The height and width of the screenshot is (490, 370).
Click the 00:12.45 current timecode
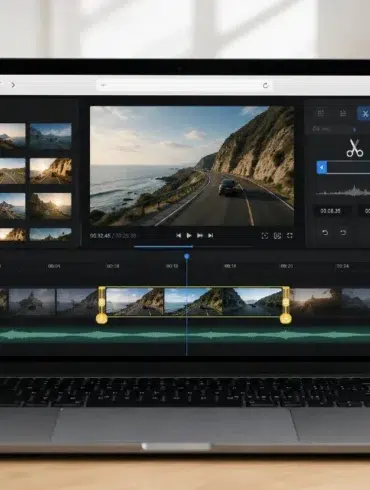point(100,236)
